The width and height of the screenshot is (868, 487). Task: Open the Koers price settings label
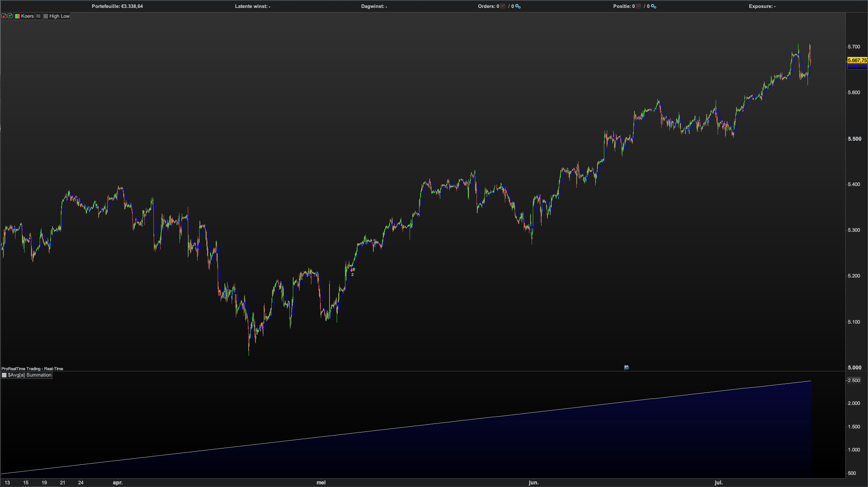[x=27, y=16]
